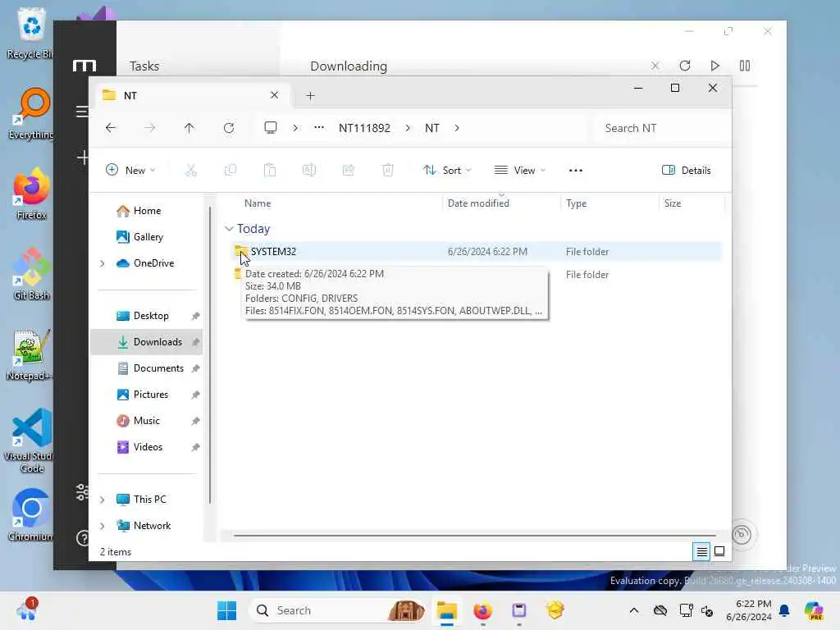The height and width of the screenshot is (630, 840).
Task: Sort by Type column header
Action: pyautogui.click(x=609, y=203)
